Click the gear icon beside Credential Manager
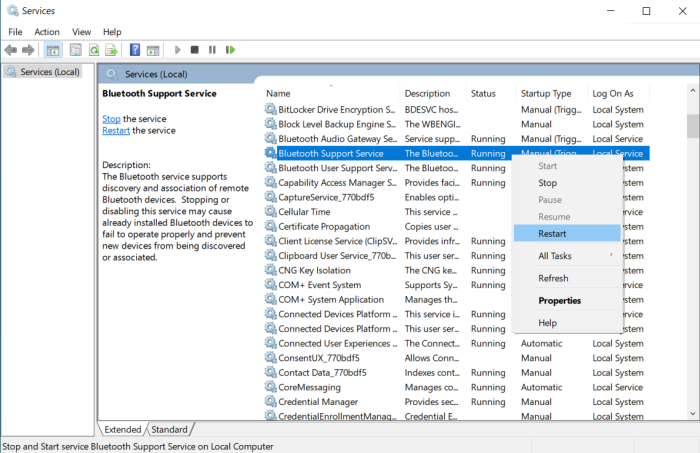Image resolution: width=700 pixels, height=453 pixels. point(270,401)
